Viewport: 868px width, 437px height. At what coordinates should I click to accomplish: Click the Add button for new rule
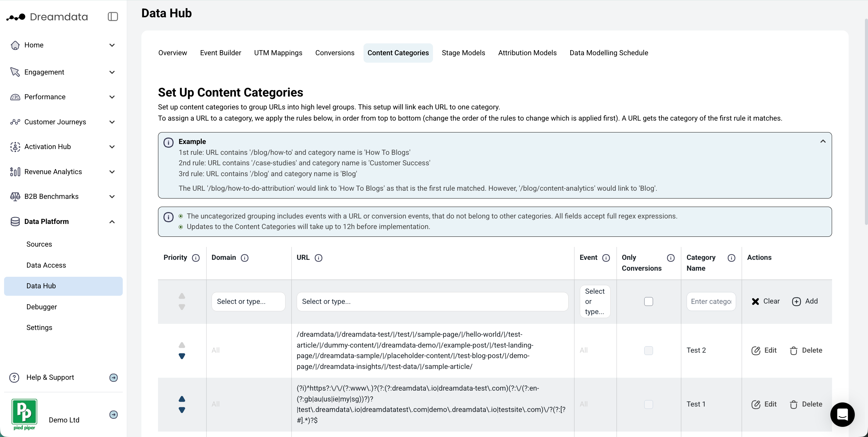(805, 301)
